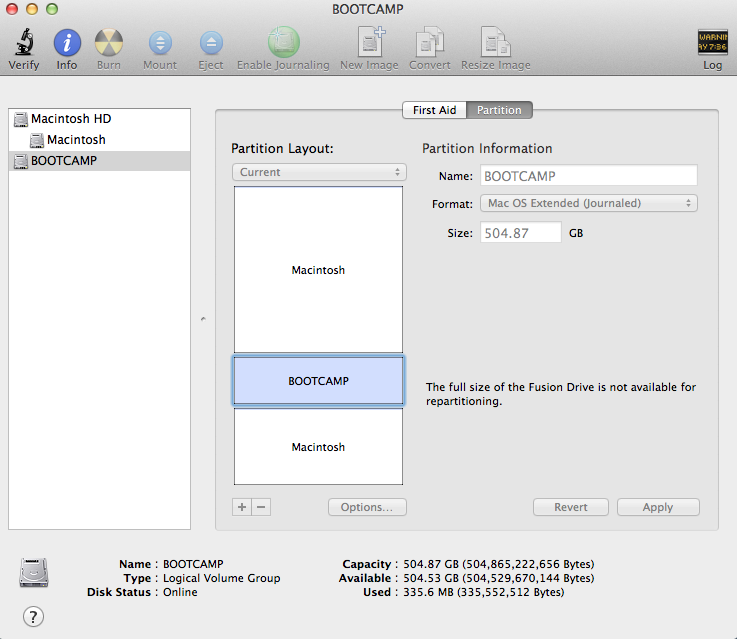Screen dimensions: 737x639
Task: Open the help question mark button
Action: click(33, 616)
